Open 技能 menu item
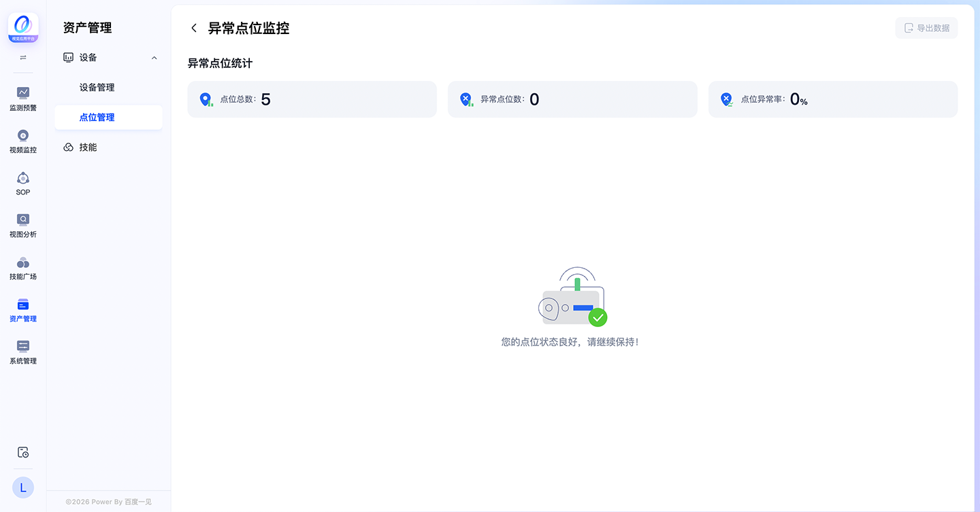The height and width of the screenshot is (512, 980). [x=109, y=147]
